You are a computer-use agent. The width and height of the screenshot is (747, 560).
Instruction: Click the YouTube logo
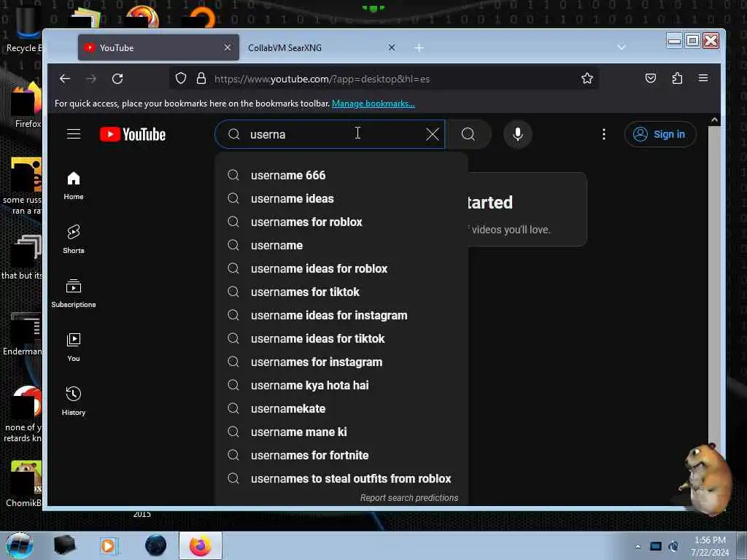133,134
